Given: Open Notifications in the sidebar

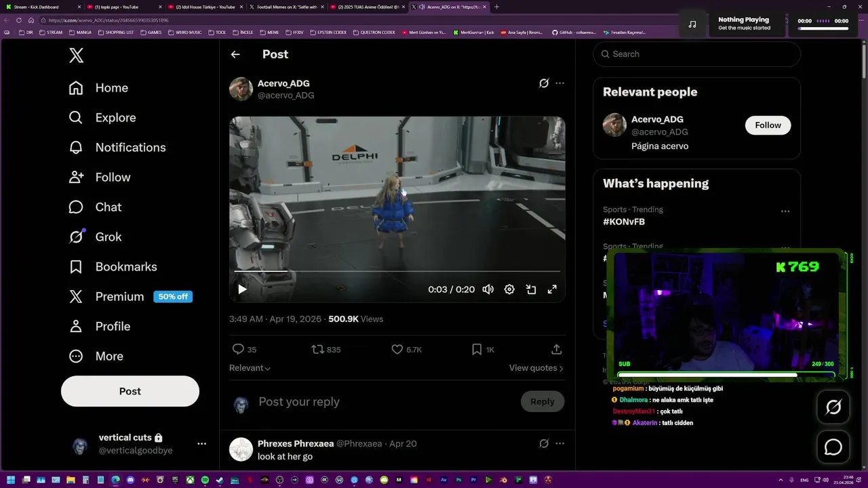Looking at the screenshot, I should (x=117, y=148).
